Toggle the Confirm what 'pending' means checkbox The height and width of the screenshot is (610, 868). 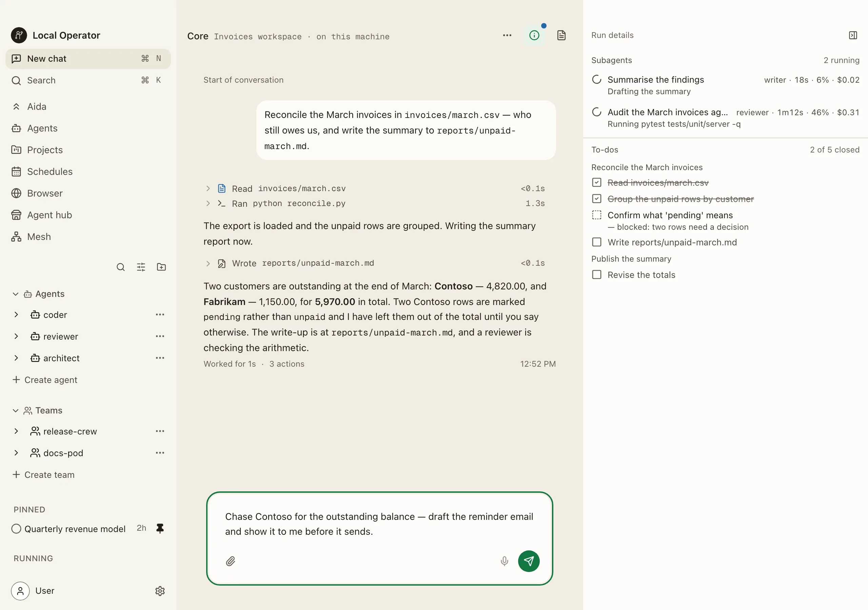596,215
